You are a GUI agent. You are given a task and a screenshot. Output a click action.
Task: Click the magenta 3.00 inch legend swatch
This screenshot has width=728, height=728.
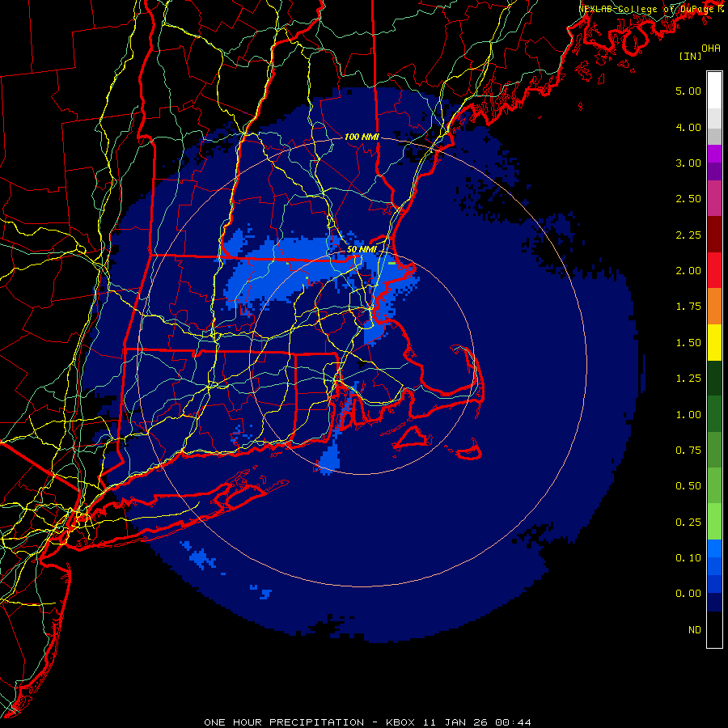(x=714, y=154)
